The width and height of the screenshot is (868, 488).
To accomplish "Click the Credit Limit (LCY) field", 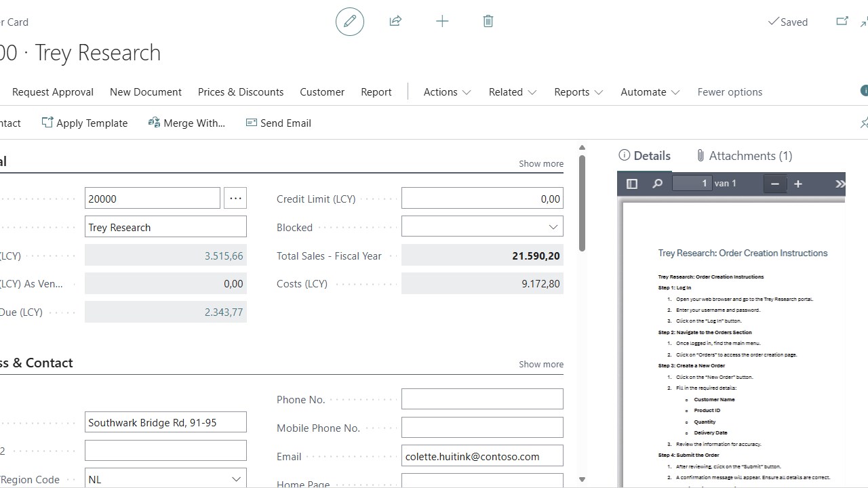I will click(x=482, y=199).
